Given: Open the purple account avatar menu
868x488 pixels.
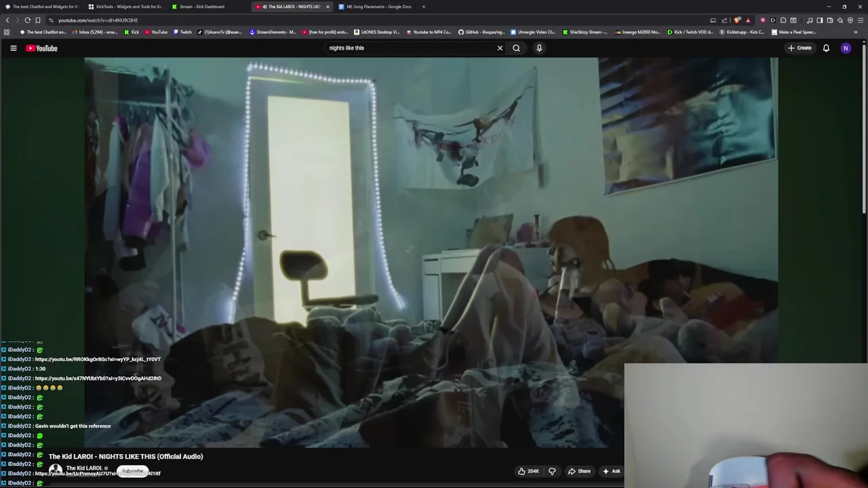Looking at the screenshot, I should pyautogui.click(x=846, y=48).
